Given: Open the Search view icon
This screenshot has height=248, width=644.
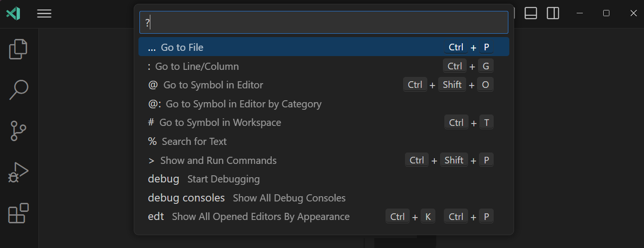Looking at the screenshot, I should coord(18,90).
